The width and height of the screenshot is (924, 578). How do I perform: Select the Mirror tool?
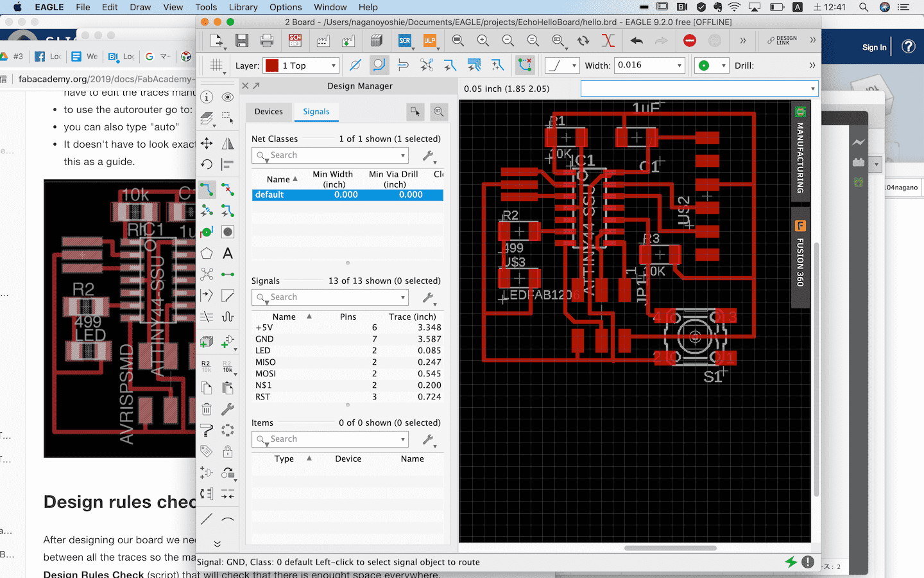point(228,144)
